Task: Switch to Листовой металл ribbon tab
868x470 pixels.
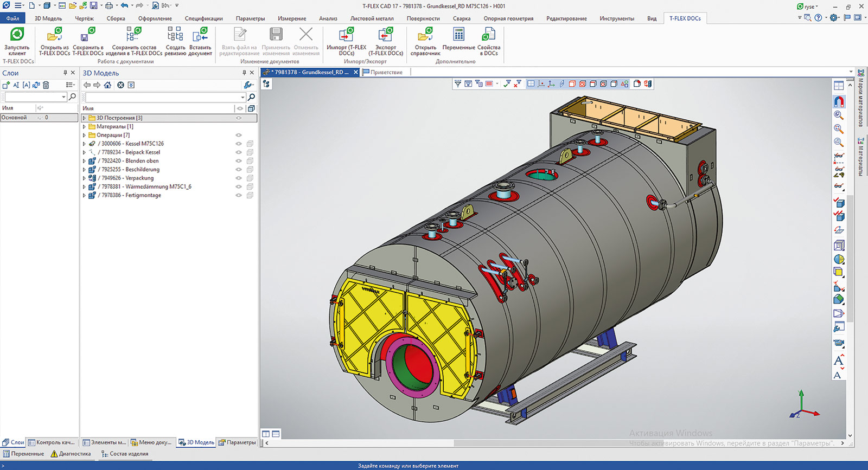Action: [x=372, y=18]
